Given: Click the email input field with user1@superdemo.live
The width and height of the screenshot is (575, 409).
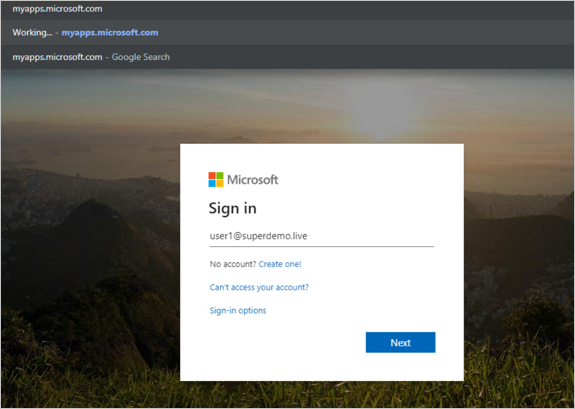Looking at the screenshot, I should [x=322, y=236].
